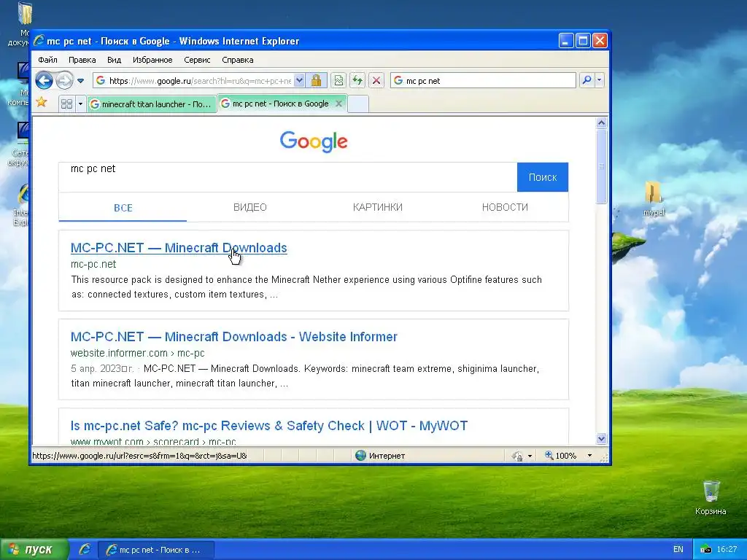Open the Сервис menu
Screen dimensions: 747x560
197,60
